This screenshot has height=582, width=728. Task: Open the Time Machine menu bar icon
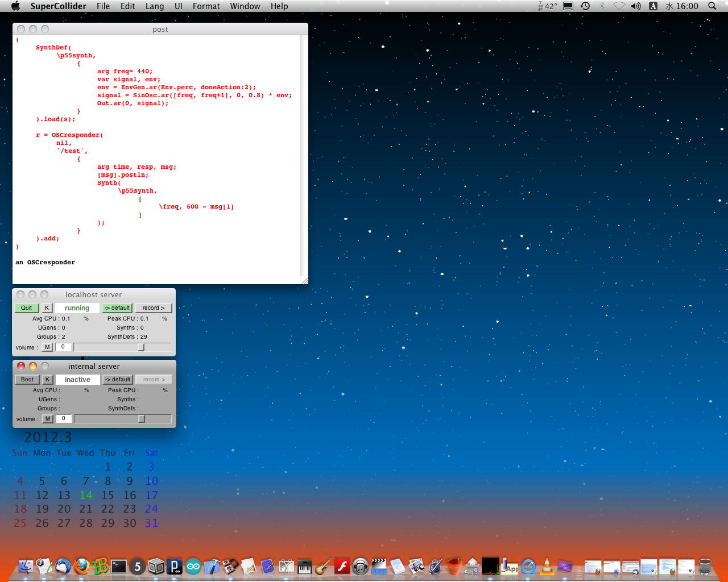[585, 6]
